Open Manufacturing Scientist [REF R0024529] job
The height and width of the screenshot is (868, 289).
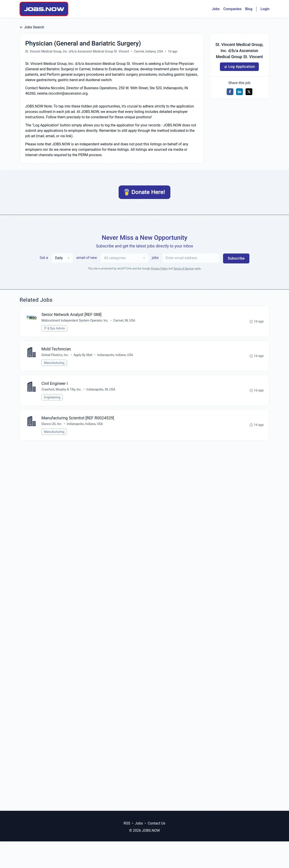(x=78, y=418)
